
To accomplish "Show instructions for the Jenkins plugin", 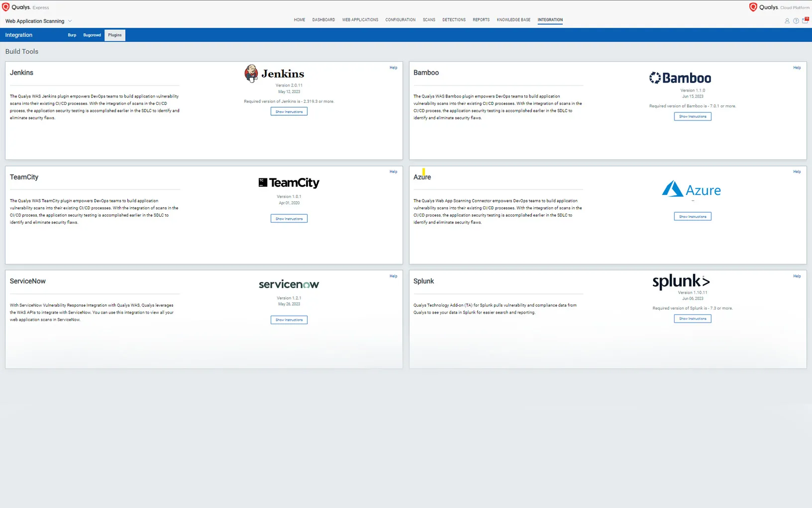I will 289,112.
